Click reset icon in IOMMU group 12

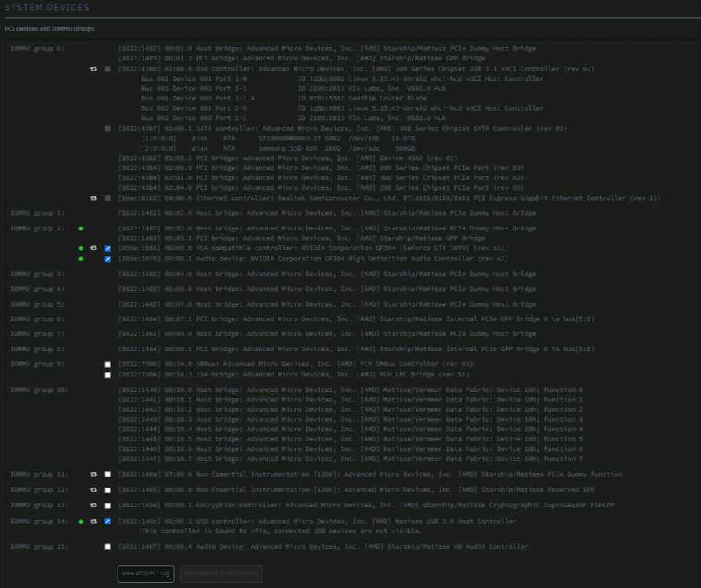coord(93,490)
